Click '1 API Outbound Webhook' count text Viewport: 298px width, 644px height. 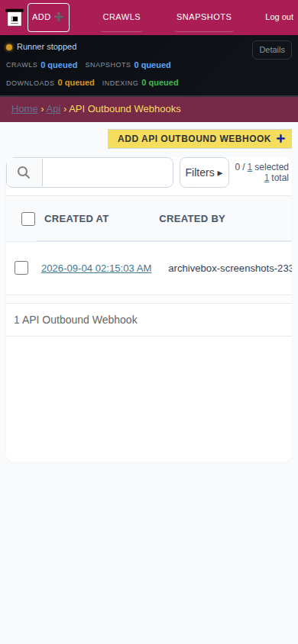(x=76, y=320)
